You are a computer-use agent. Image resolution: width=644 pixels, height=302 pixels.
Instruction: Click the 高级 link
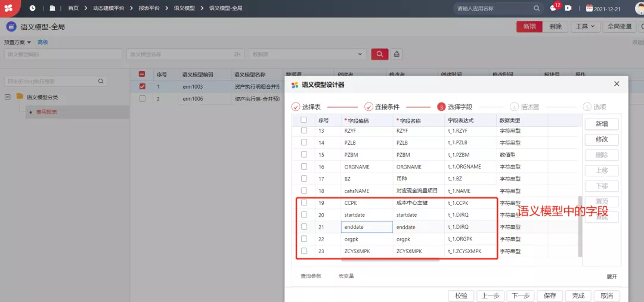(43, 42)
